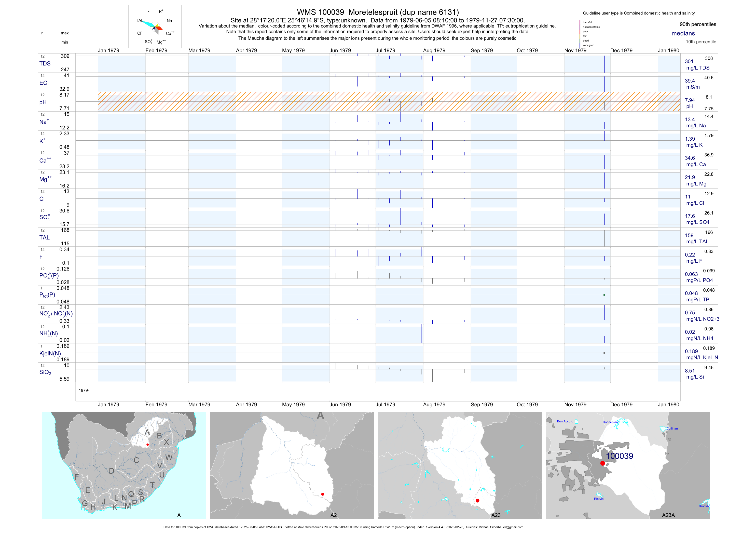The image size is (756, 535).
Task: Click Roodeplaat dam label on map
Action: (610, 422)
